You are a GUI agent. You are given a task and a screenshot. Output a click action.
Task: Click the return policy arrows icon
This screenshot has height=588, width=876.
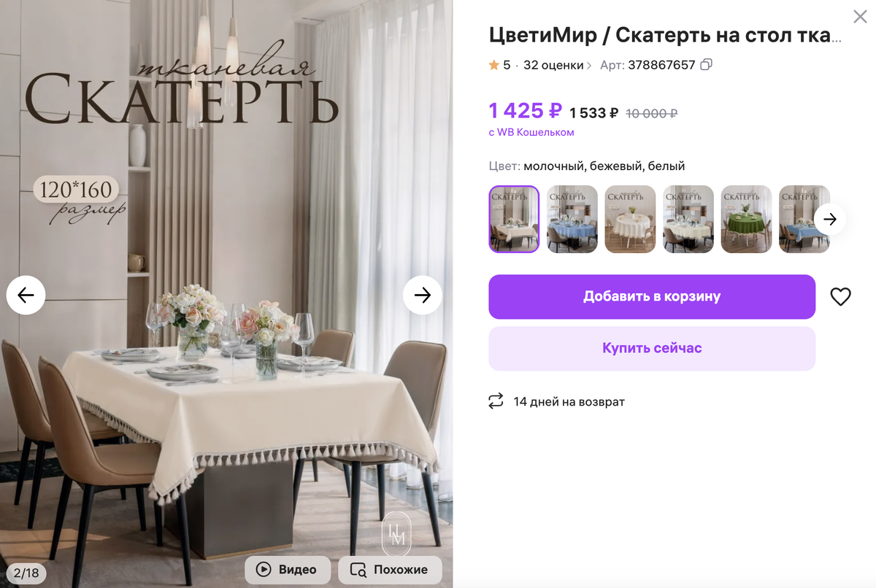tap(496, 401)
